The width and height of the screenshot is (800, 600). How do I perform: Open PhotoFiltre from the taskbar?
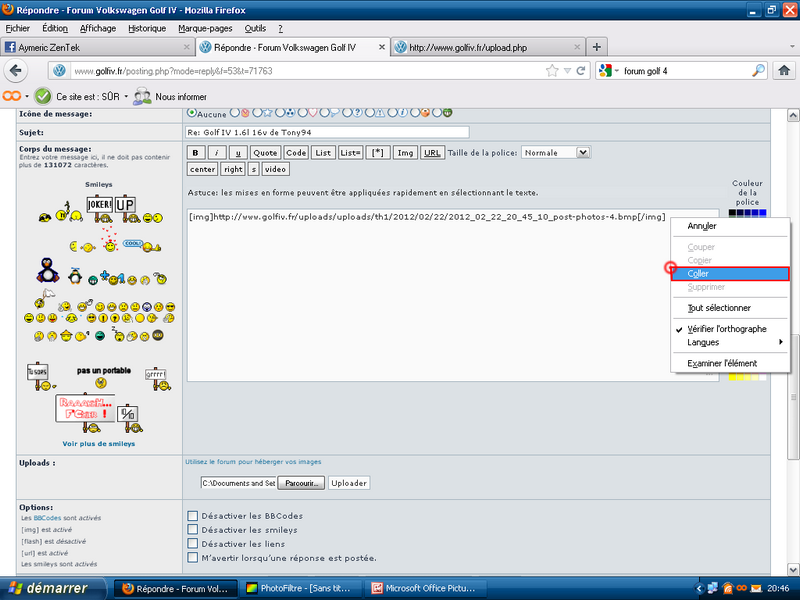[303, 588]
